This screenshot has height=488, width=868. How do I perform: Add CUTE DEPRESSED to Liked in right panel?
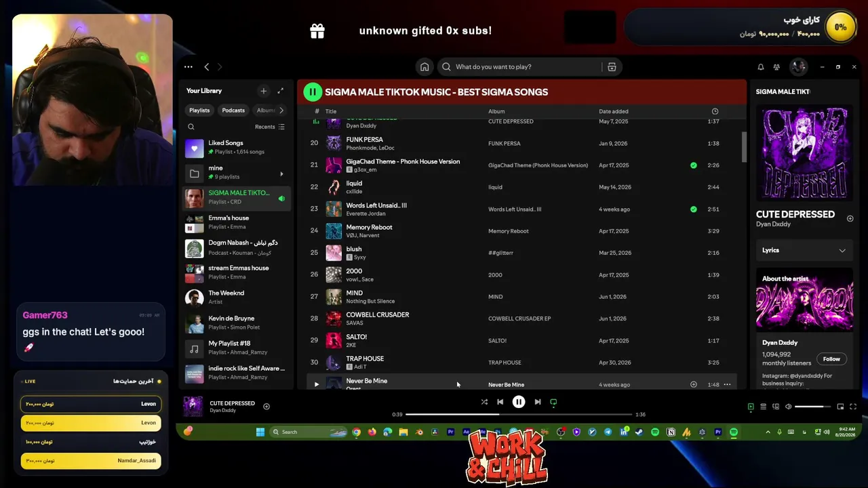[x=850, y=218]
